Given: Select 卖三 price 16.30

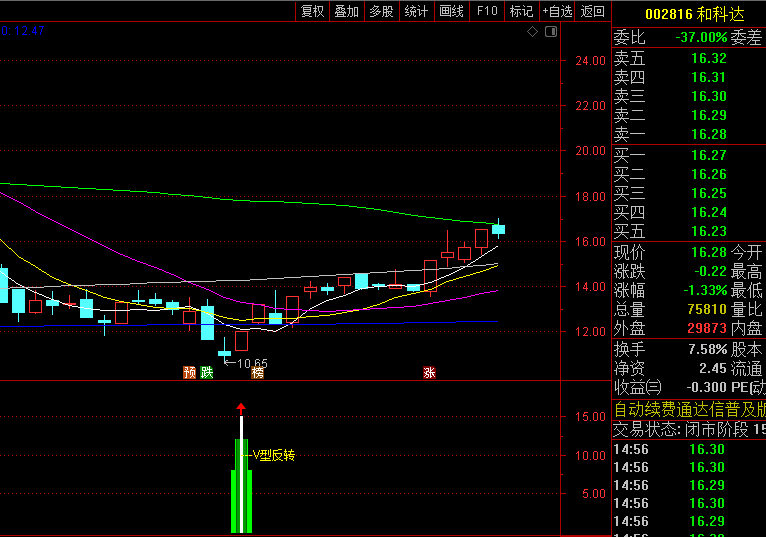Looking at the screenshot, I should pyautogui.click(x=709, y=97).
